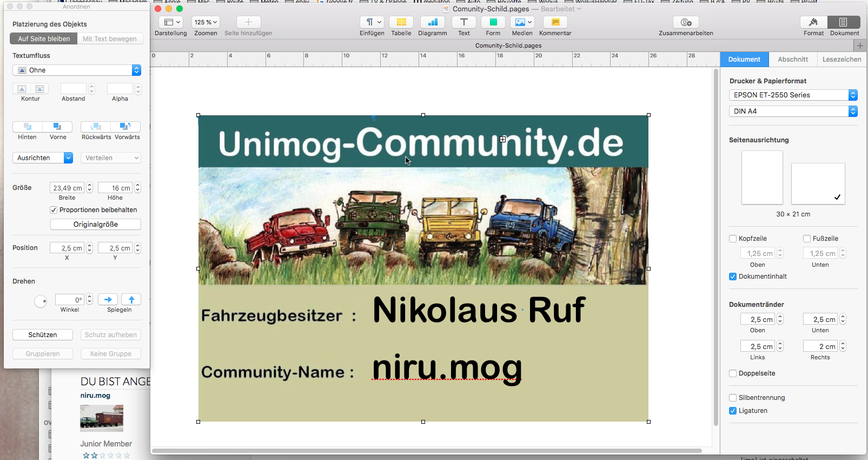This screenshot has height=460, width=868.
Task: Click the Rechts margin stepper
Action: tap(843, 346)
